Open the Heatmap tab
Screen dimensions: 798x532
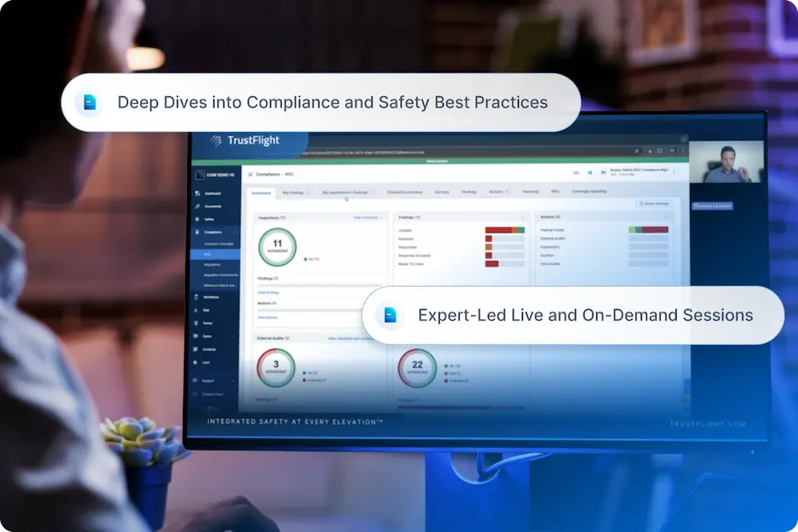pos(531,192)
